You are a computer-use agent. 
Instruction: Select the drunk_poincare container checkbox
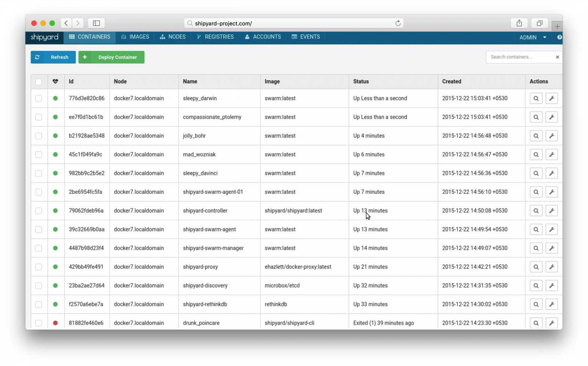click(x=39, y=323)
